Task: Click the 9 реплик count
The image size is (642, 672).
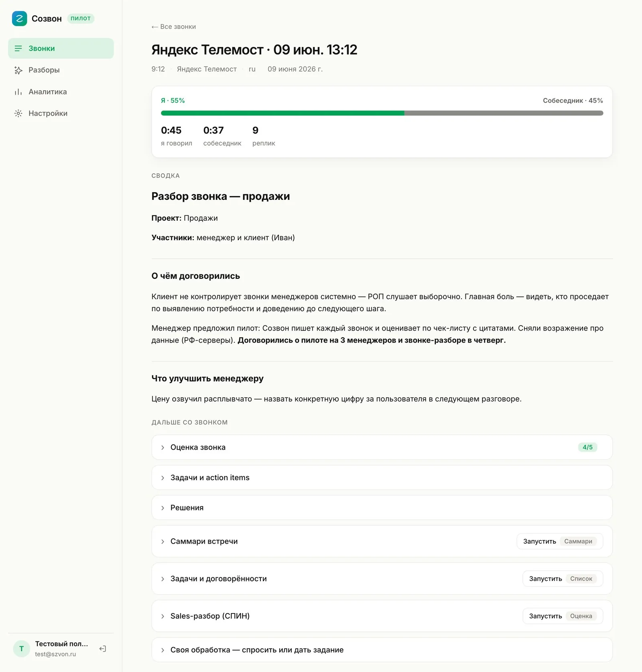Action: (256, 130)
